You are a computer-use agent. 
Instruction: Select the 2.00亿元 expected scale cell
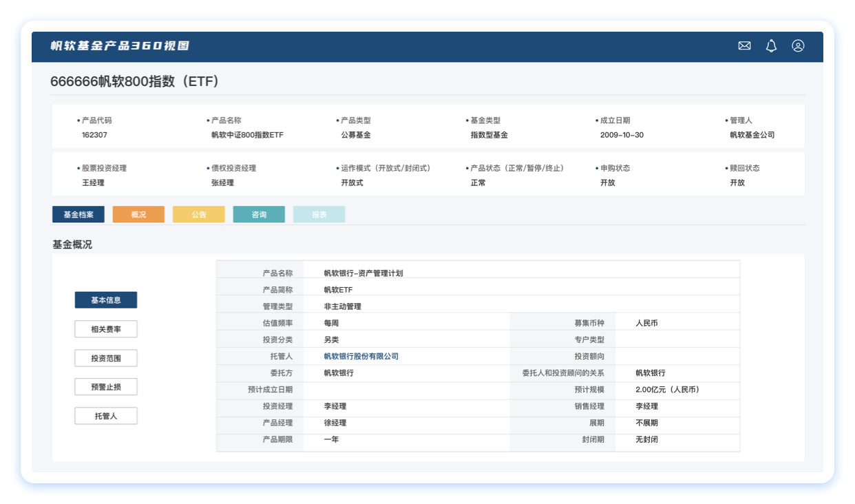pyautogui.click(x=667, y=390)
